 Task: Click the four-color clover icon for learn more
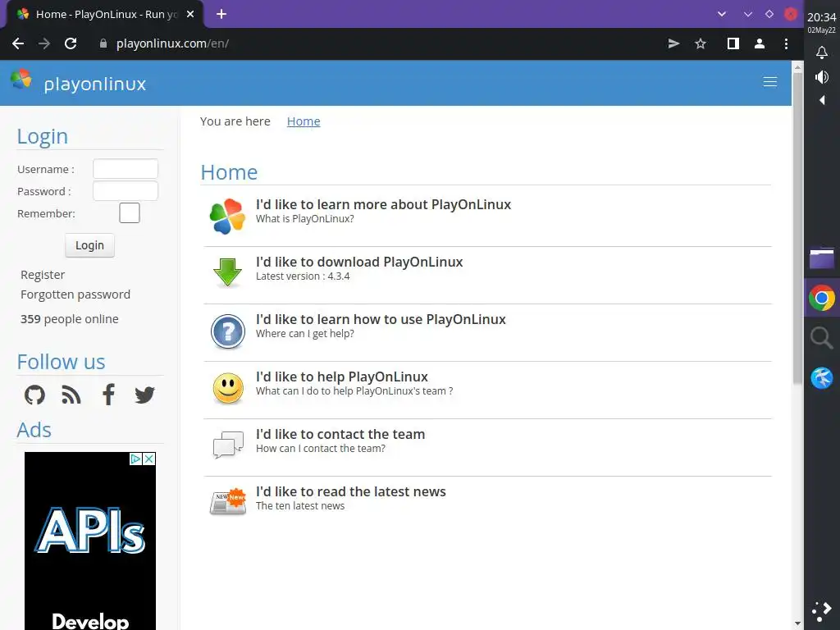tap(228, 217)
